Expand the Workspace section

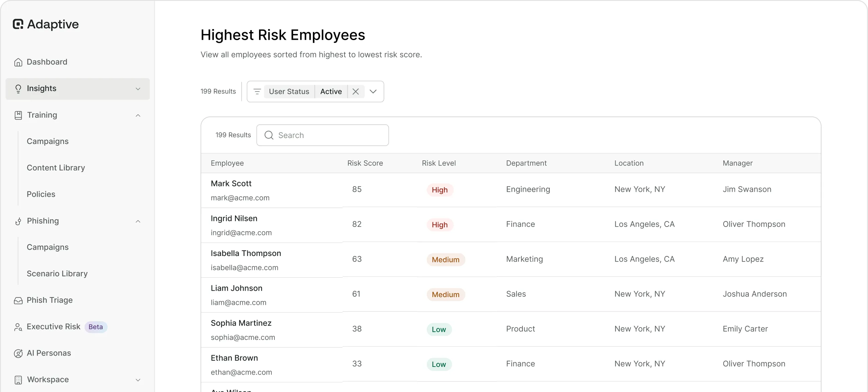[138, 380]
